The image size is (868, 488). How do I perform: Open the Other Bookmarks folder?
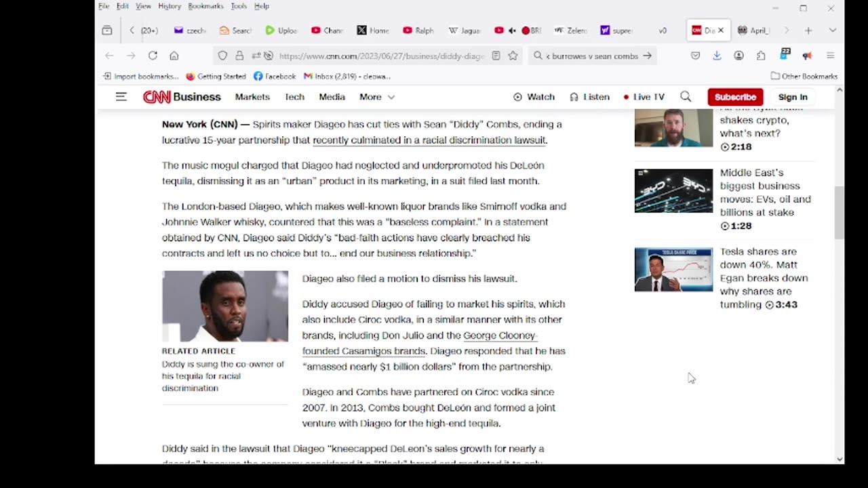[804, 77]
